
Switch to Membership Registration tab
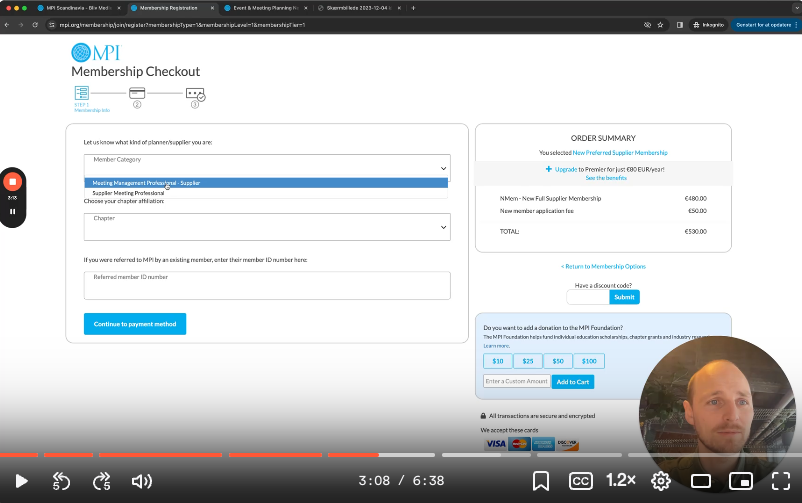point(169,7)
